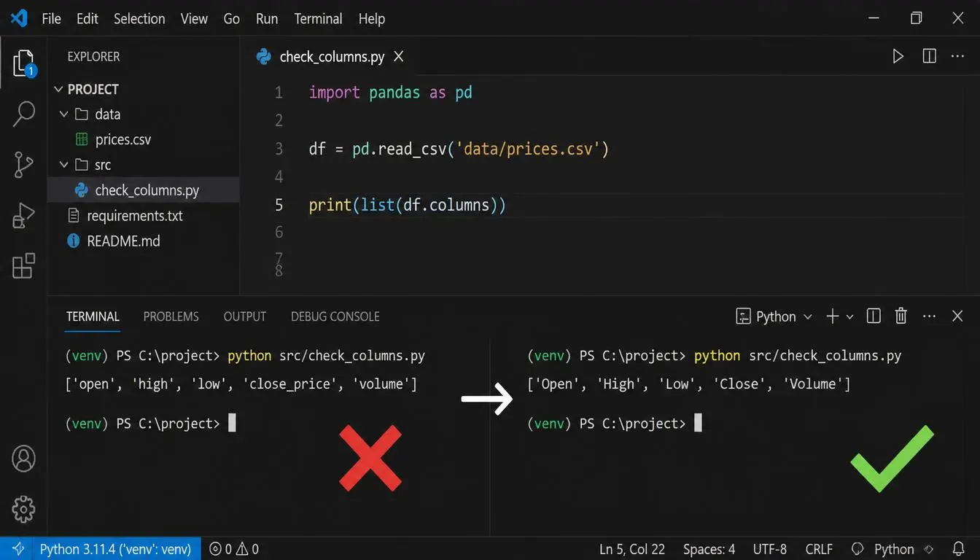Open errors and warnings count in status bar
Screen dimensions: 980x560
point(234,549)
